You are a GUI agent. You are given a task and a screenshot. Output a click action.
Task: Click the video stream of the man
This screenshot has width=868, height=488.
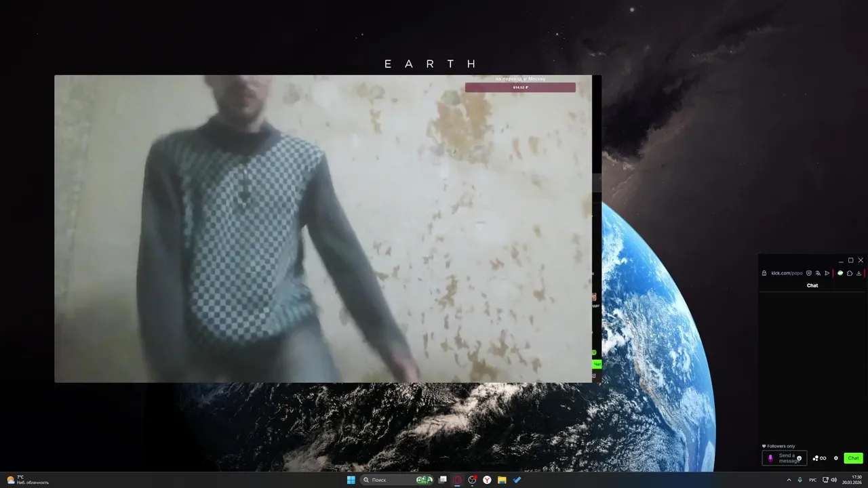coord(323,228)
